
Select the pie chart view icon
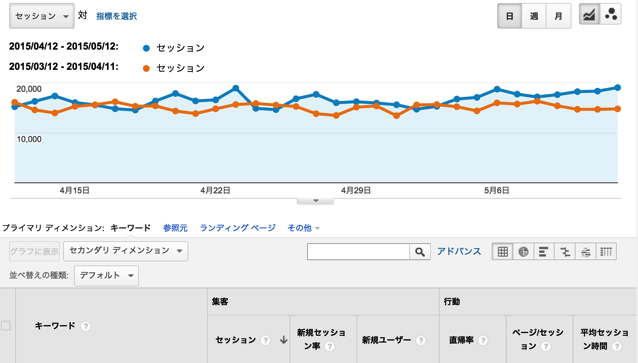pyautogui.click(x=523, y=251)
